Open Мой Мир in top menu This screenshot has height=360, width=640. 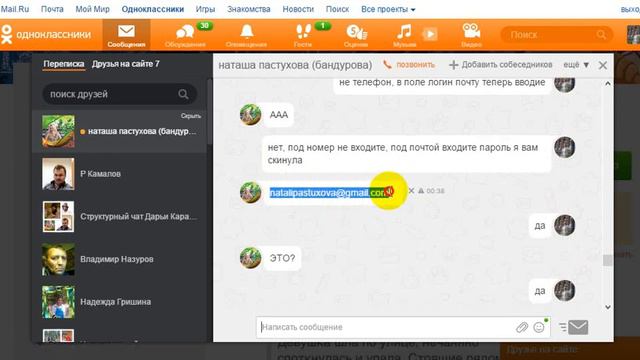[x=93, y=9]
